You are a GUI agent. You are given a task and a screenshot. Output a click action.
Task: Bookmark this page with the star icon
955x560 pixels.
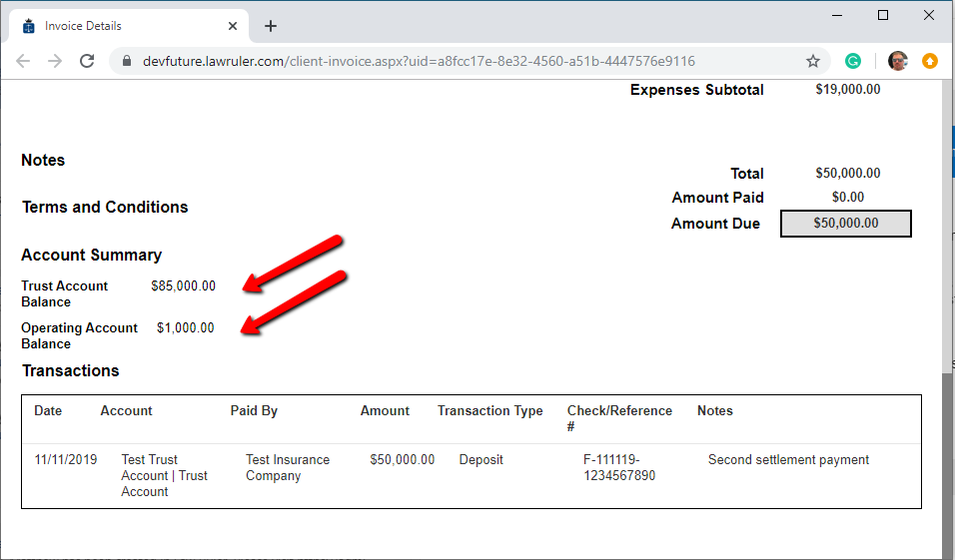point(812,61)
